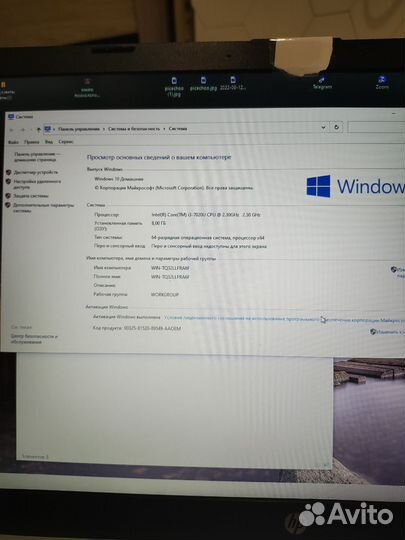The width and height of the screenshot is (405, 540).
Task: Click WIN-TQ32LLFRAM value next to Имя компьютера
Action: click(x=170, y=268)
